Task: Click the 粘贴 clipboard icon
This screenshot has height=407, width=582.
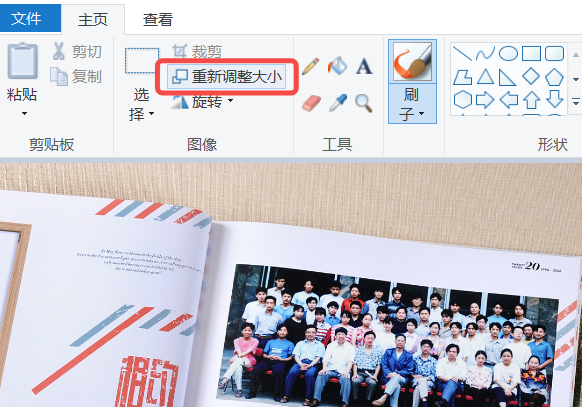Action: (x=22, y=61)
